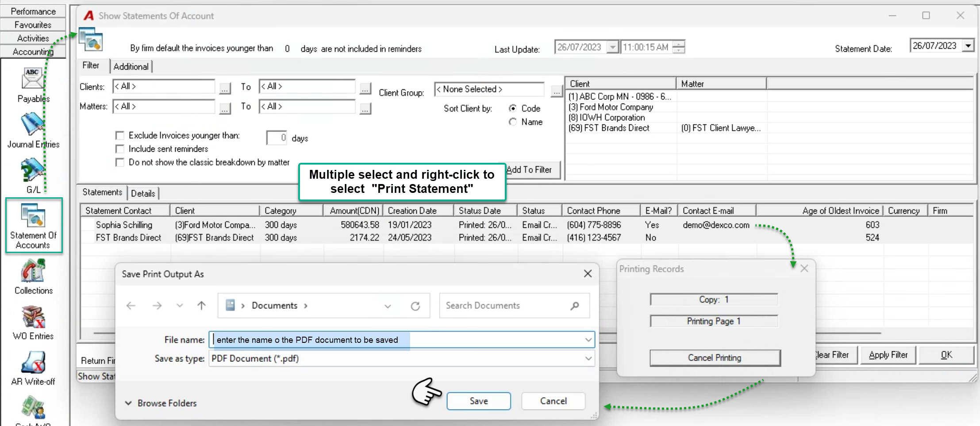The image size is (980, 426).
Task: Check Do not show classic breakdown by matter
Action: point(119,162)
